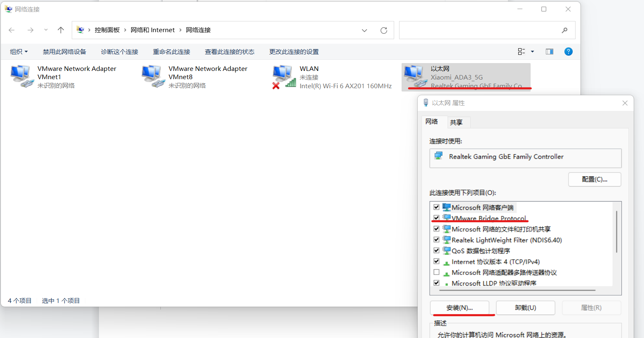Select the Internet 协议版本 4 item icon
Image resolution: width=644 pixels, height=338 pixels.
[x=447, y=262]
